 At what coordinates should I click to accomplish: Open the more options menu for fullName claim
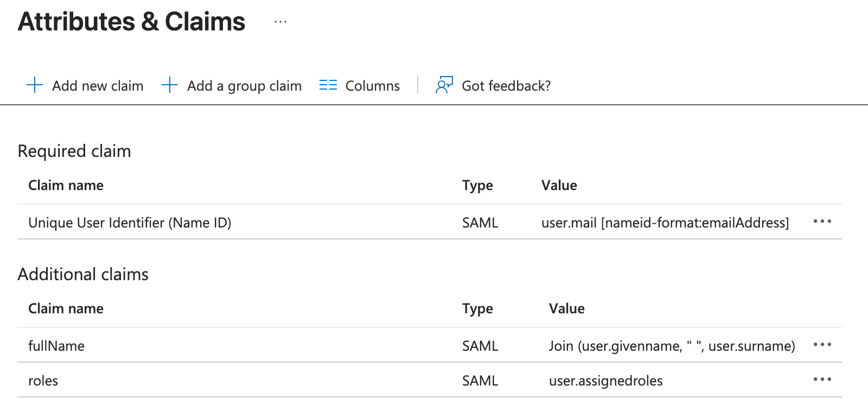point(822,345)
